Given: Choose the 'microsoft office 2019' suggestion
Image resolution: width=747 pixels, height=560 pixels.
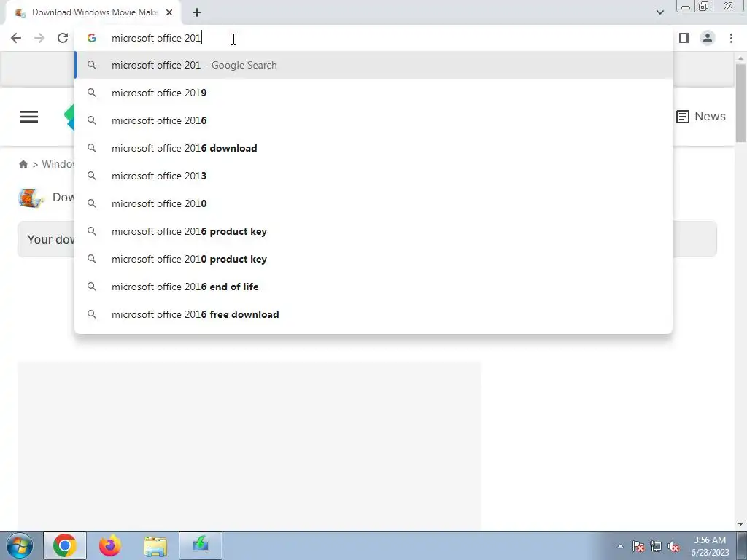Looking at the screenshot, I should pos(373,93).
